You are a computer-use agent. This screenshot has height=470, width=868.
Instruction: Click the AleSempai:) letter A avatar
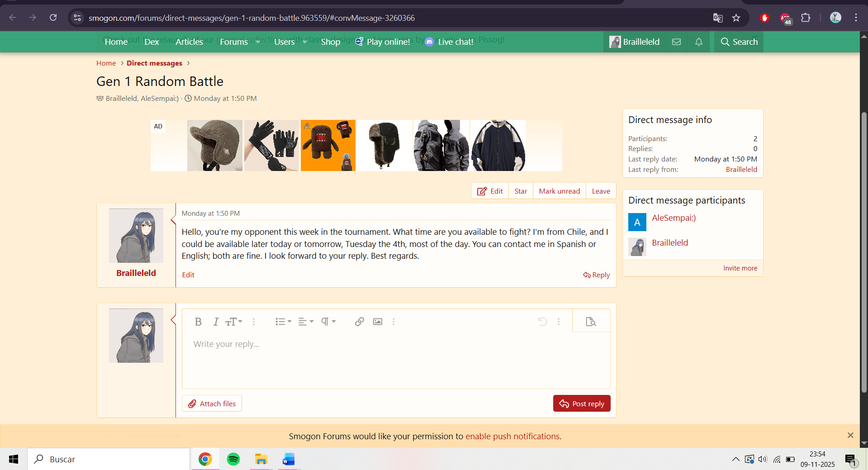pos(637,222)
